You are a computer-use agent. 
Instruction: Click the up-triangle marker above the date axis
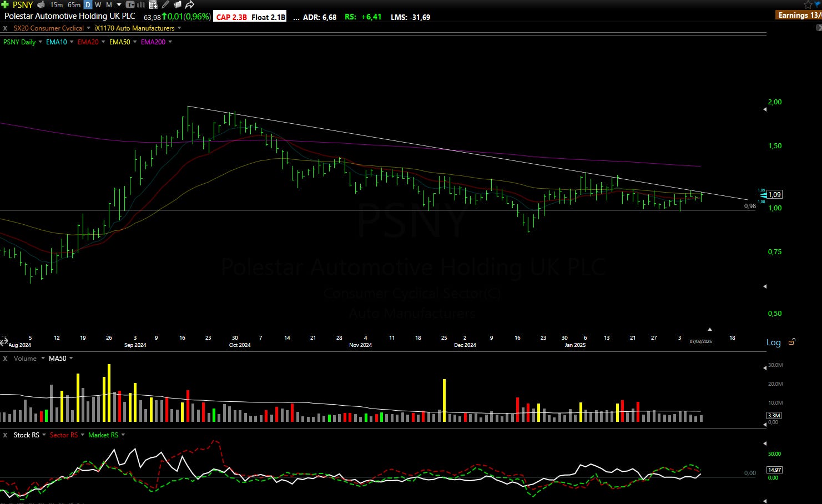click(x=709, y=329)
